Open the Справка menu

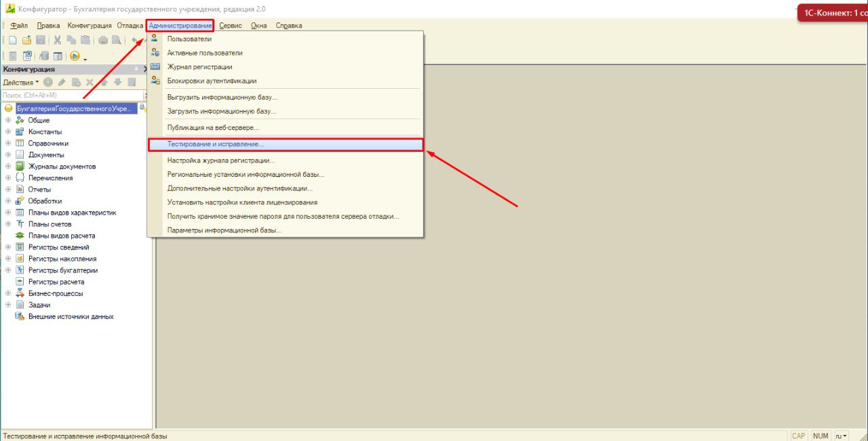[x=289, y=26]
